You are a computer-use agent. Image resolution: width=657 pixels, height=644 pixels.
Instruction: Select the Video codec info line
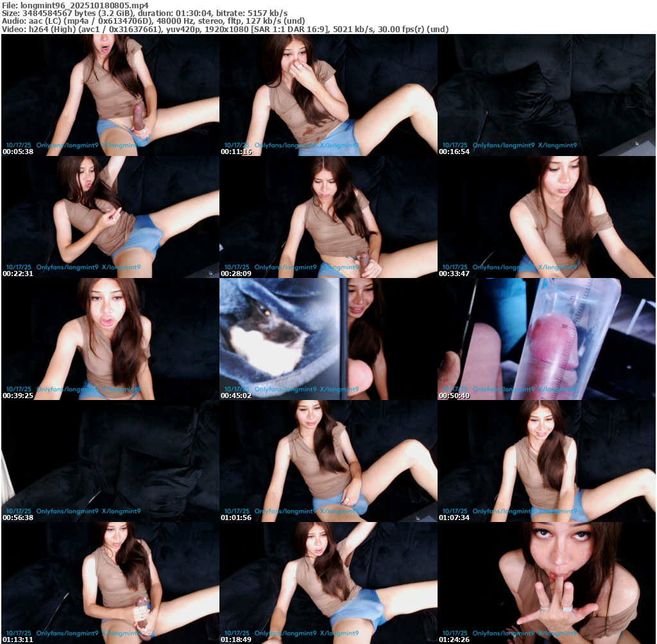(225, 29)
